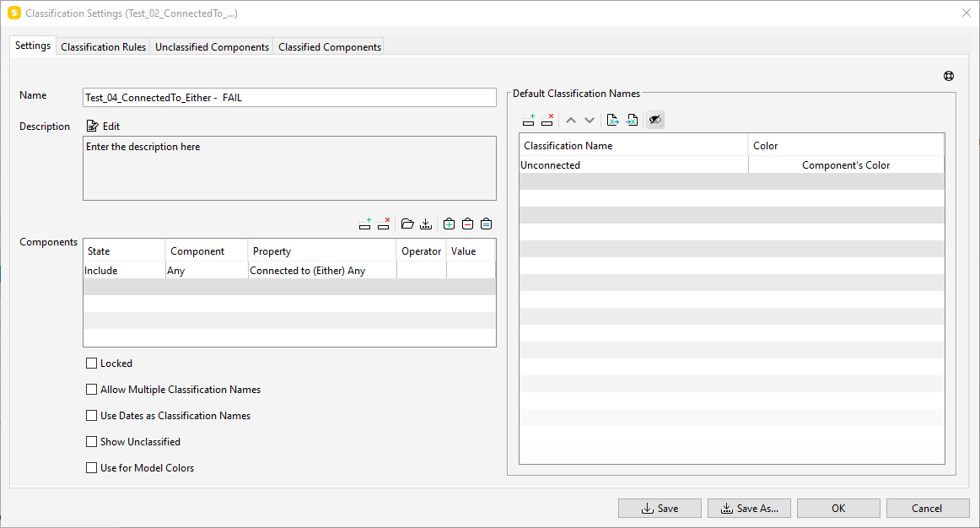
Task: Confirm with the OK button
Action: click(839, 508)
